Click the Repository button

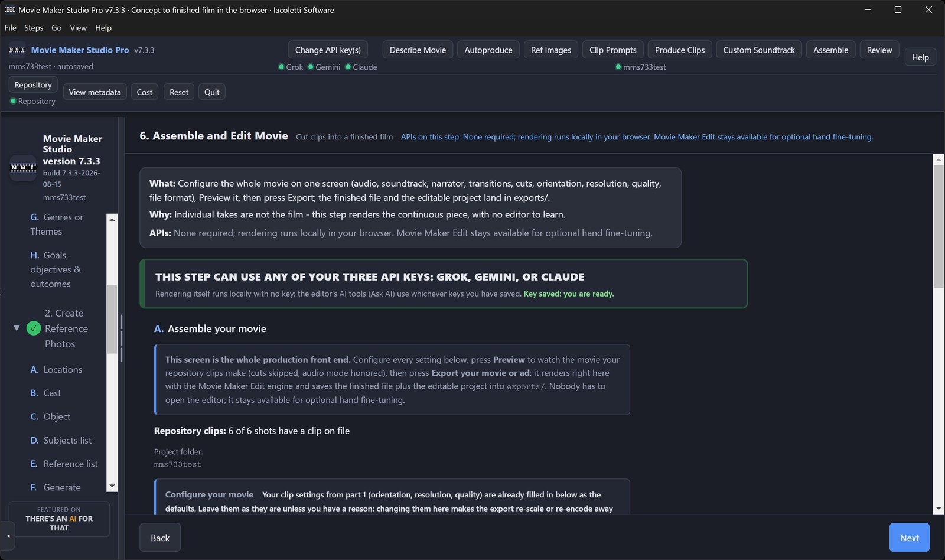coord(33,84)
